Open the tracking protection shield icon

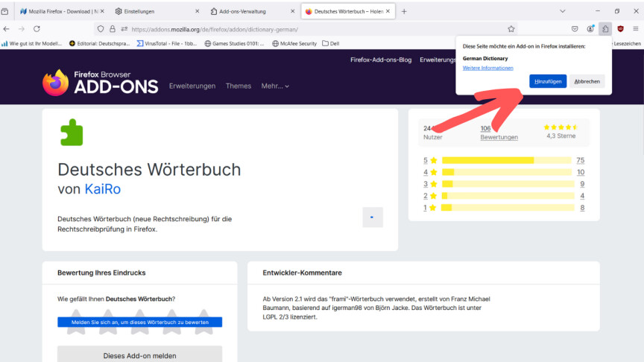pos(101,29)
